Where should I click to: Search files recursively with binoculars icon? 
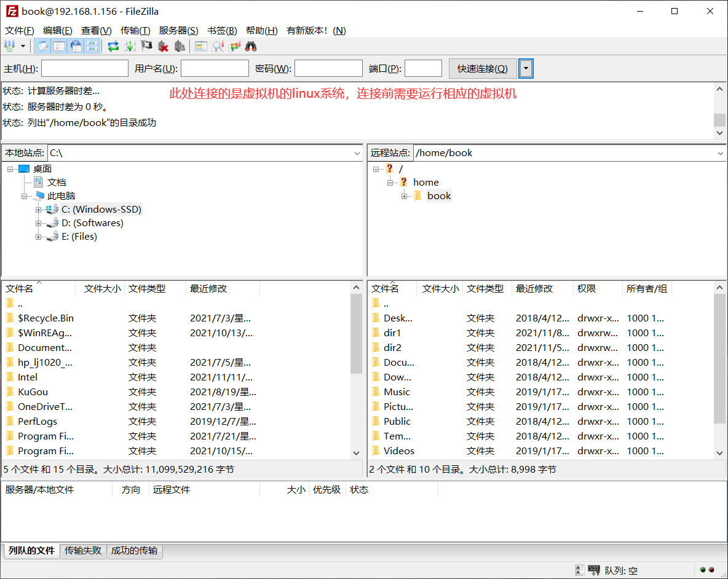click(251, 46)
